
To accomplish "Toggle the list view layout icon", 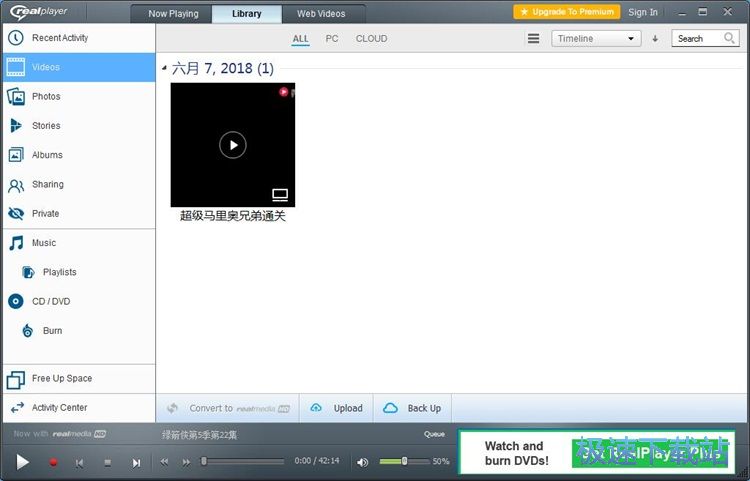I will [533, 39].
